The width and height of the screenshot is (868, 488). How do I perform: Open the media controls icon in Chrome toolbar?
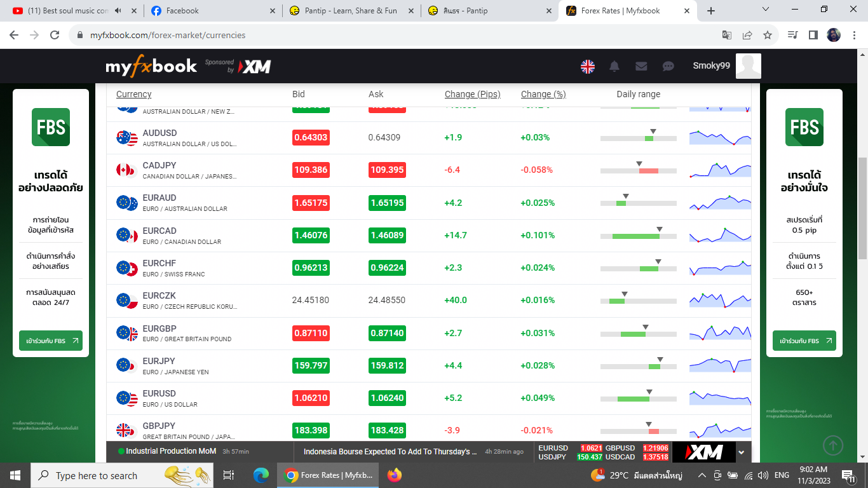[x=792, y=35]
